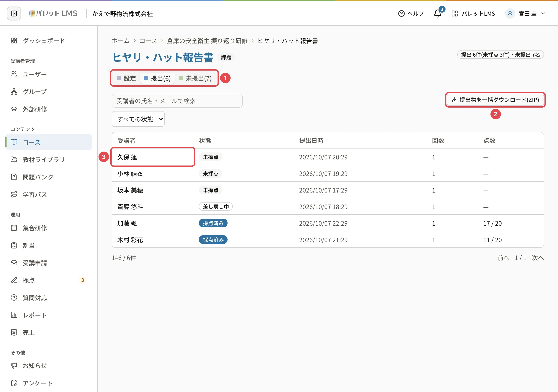Click the コース breadcrumb link
Screen dimensions: 558x392
point(148,41)
